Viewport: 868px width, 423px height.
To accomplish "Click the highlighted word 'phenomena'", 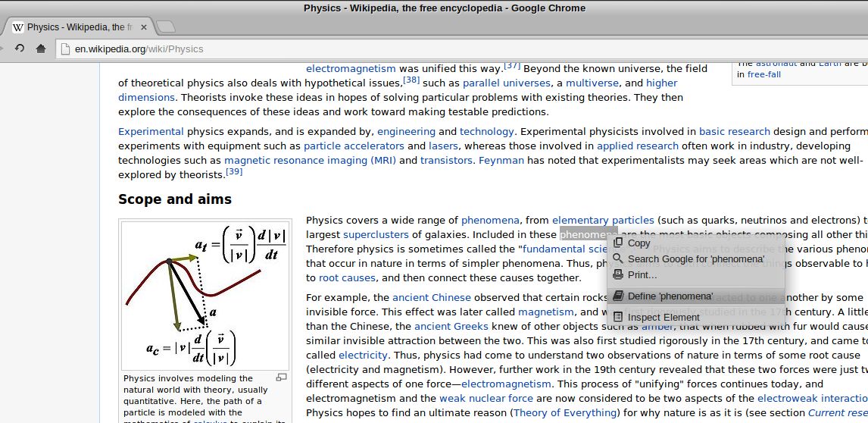I will [589, 234].
